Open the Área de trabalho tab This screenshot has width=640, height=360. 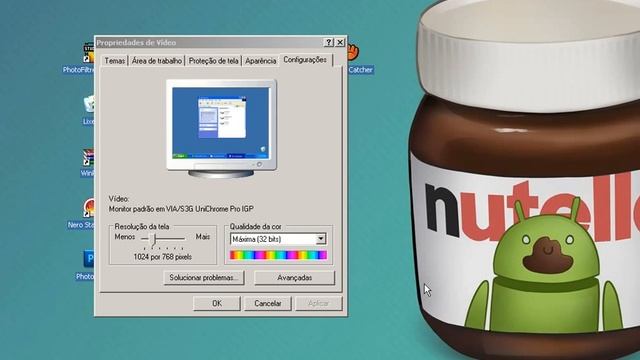pos(157,61)
